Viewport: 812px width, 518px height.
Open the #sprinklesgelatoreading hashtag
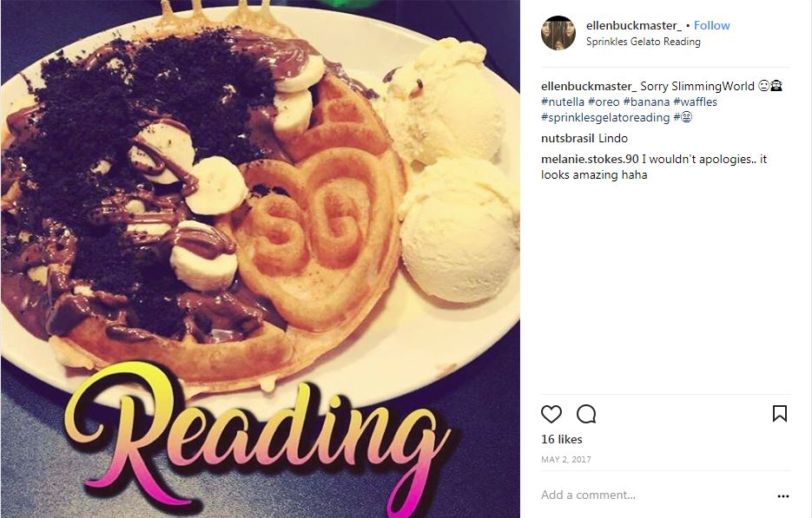(605, 117)
